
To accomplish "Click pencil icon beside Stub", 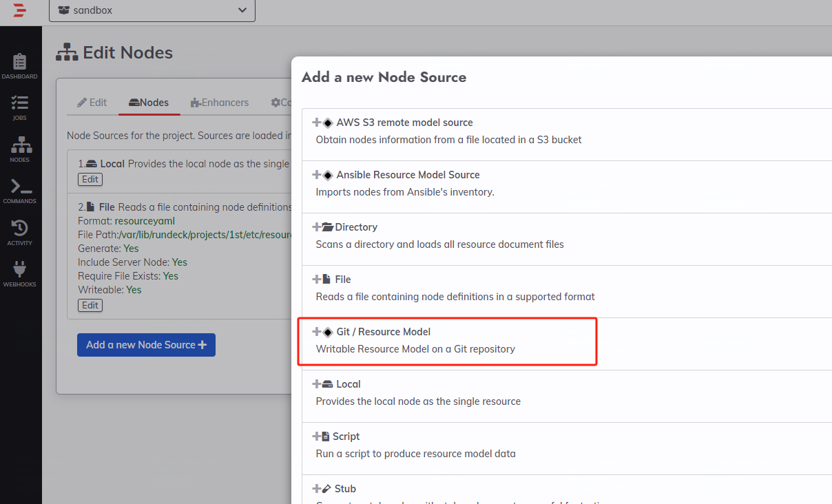I will point(327,489).
